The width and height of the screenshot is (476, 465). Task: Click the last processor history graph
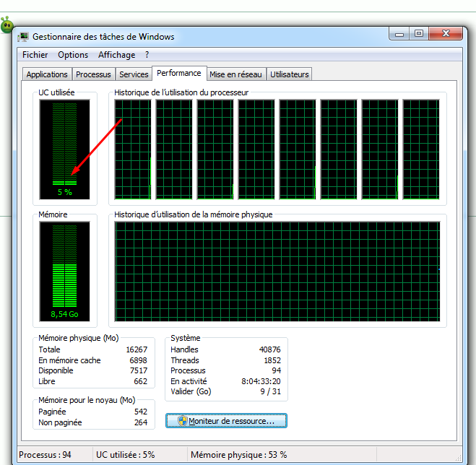[421, 149]
